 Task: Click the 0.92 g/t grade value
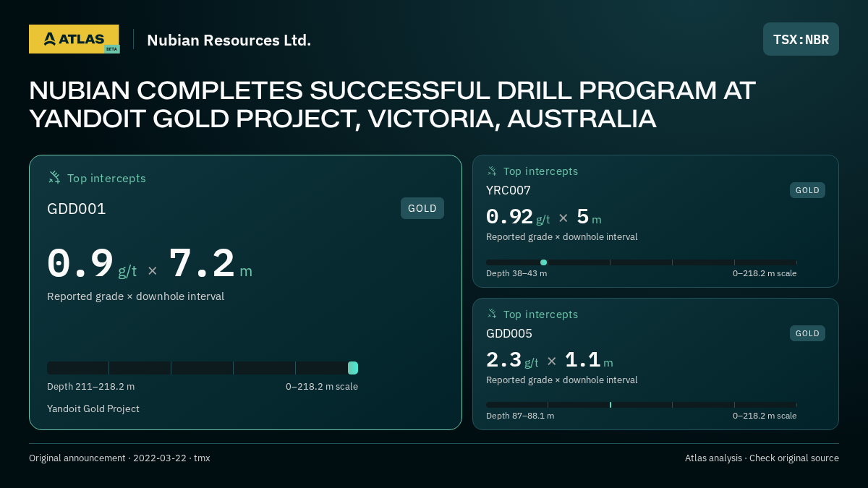click(x=518, y=217)
